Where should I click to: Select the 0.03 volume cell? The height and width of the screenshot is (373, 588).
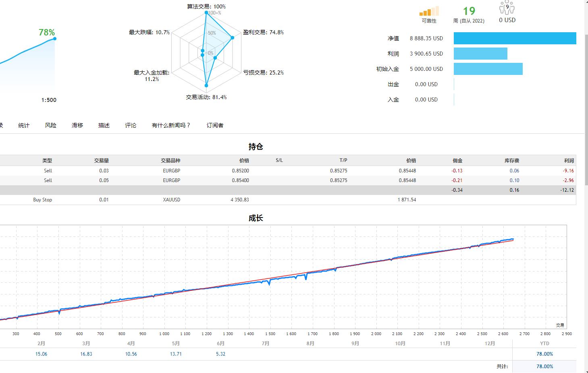[104, 171]
